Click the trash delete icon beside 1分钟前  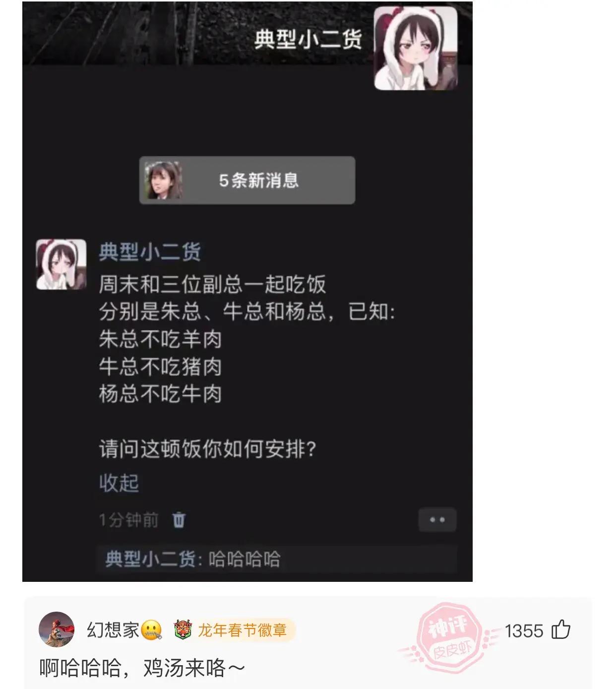[x=179, y=520]
